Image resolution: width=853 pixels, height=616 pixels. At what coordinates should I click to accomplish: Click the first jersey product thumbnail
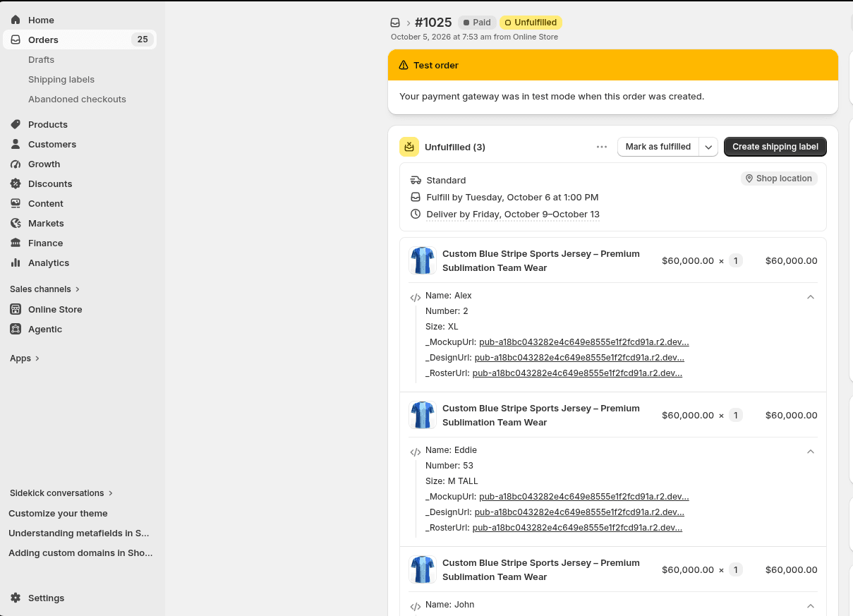click(423, 260)
